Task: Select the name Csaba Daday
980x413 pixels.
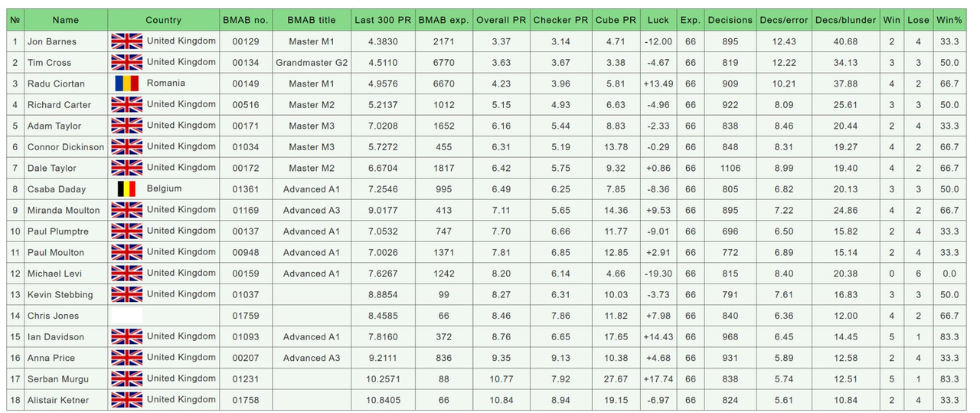Action: pos(57,189)
